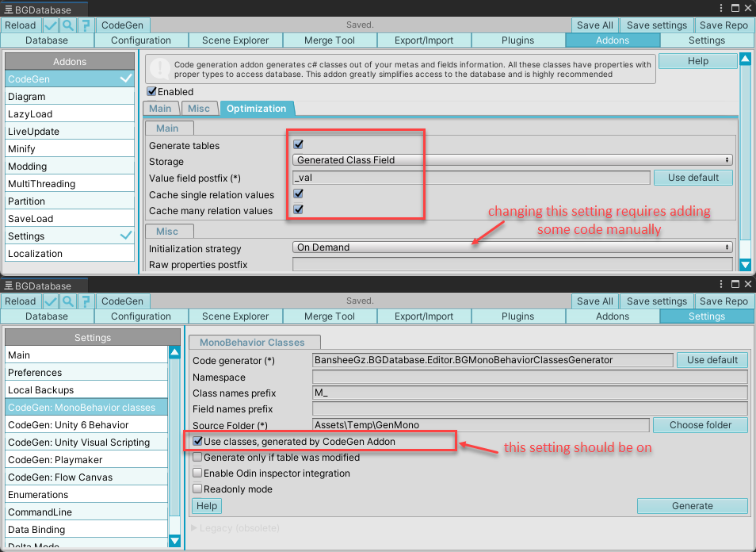Click the Choose folder button
Screen dimensions: 756x552
tap(700, 425)
